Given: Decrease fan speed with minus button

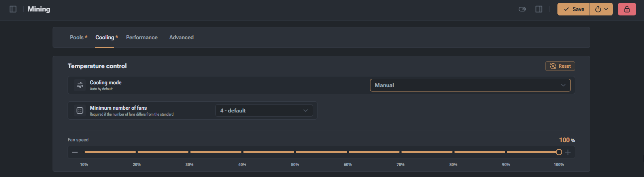Looking at the screenshot, I should click(x=75, y=152).
